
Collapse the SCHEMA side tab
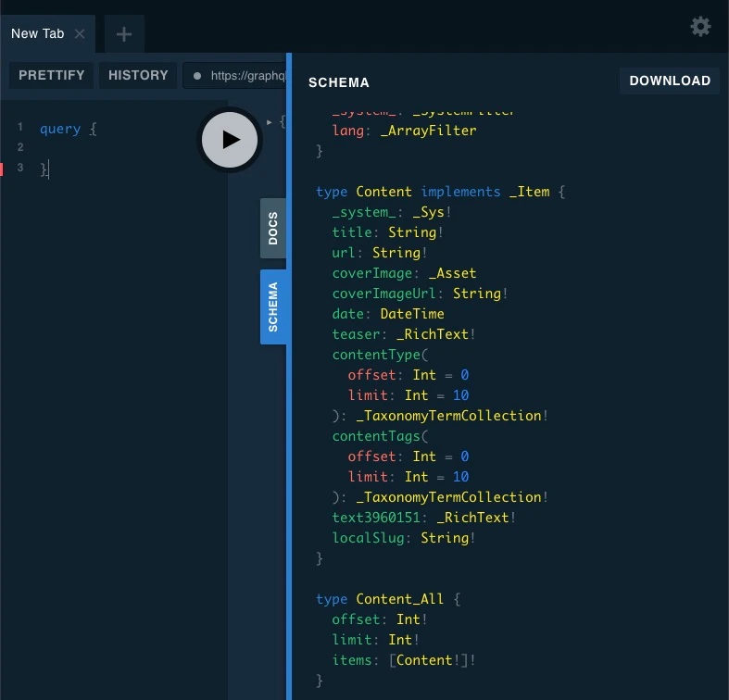click(x=273, y=306)
